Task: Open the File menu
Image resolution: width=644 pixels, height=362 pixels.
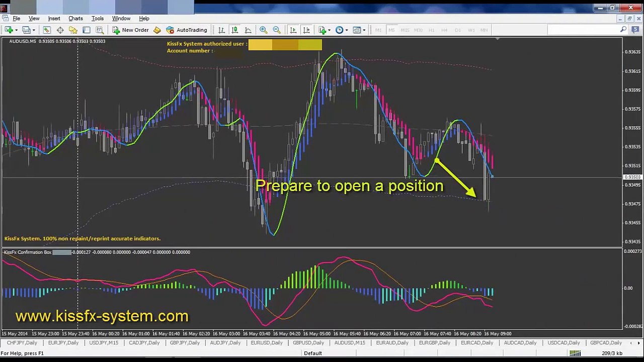Action: point(17,19)
